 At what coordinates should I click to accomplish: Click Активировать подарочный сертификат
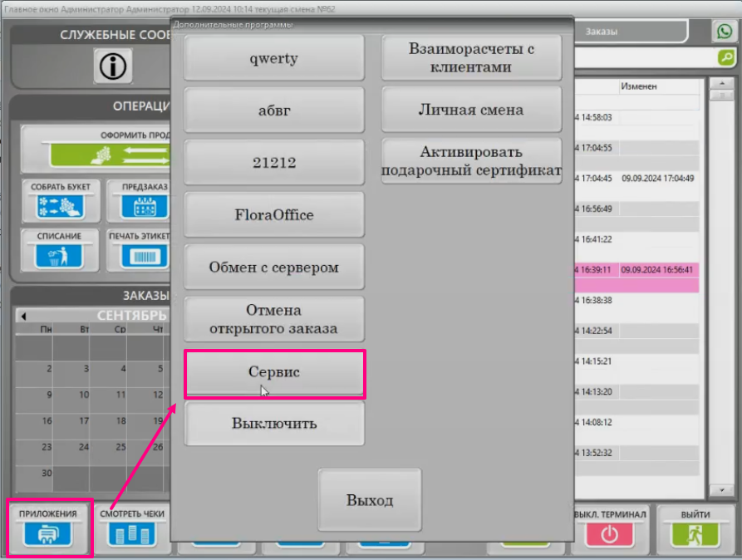(x=471, y=161)
